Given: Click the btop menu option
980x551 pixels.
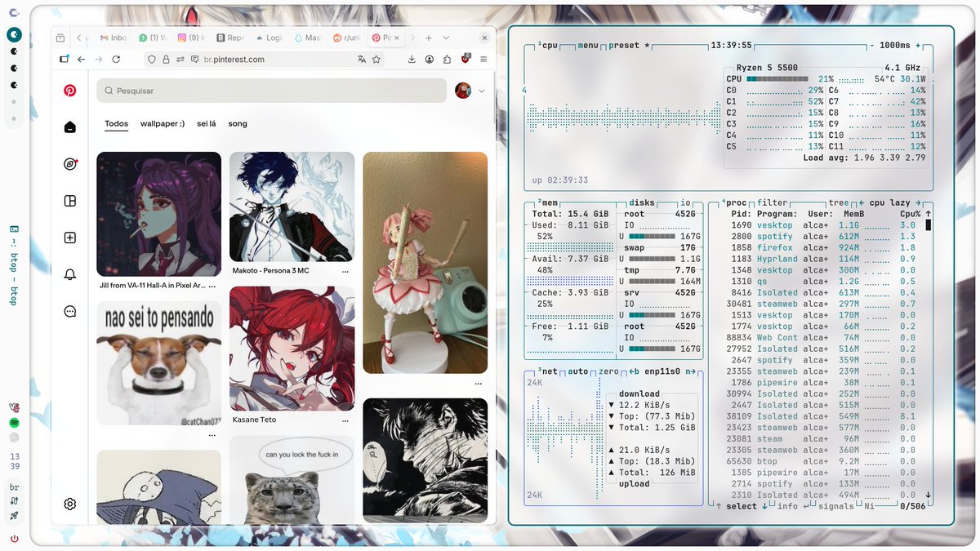Looking at the screenshot, I should click(588, 46).
